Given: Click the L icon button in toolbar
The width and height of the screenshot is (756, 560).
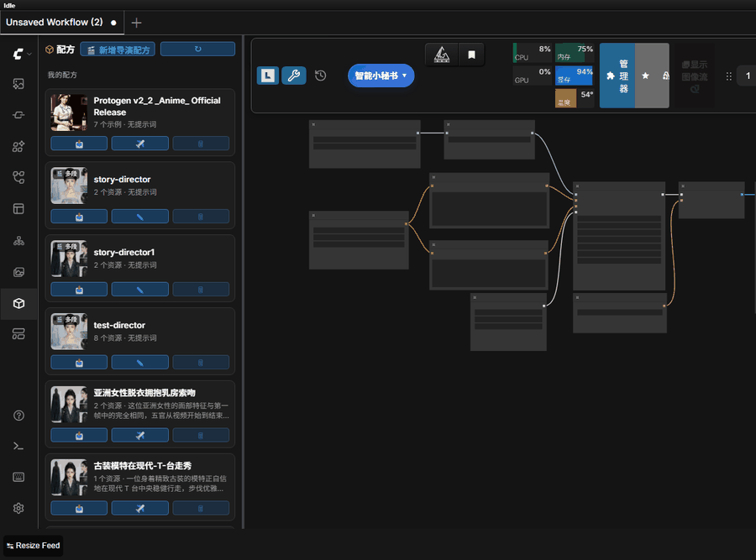Looking at the screenshot, I should click(268, 76).
